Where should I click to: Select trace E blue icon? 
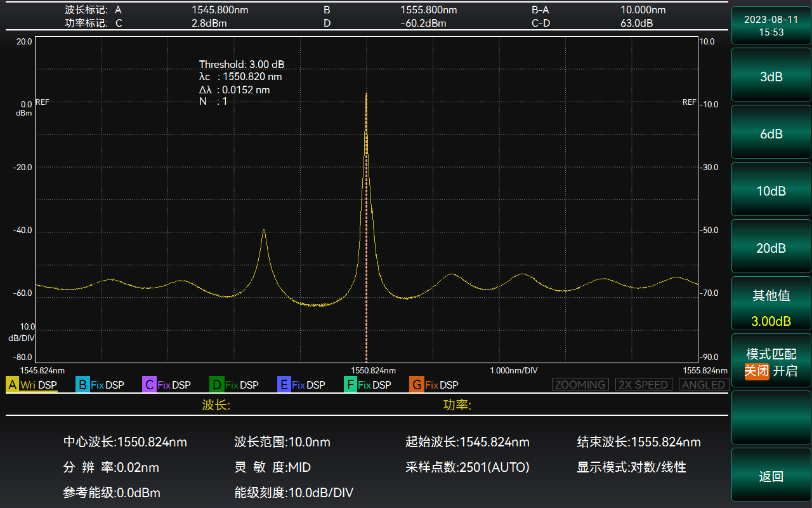284,385
